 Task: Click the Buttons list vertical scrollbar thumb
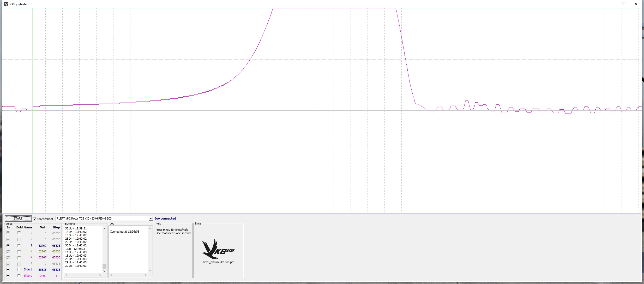[104, 266]
